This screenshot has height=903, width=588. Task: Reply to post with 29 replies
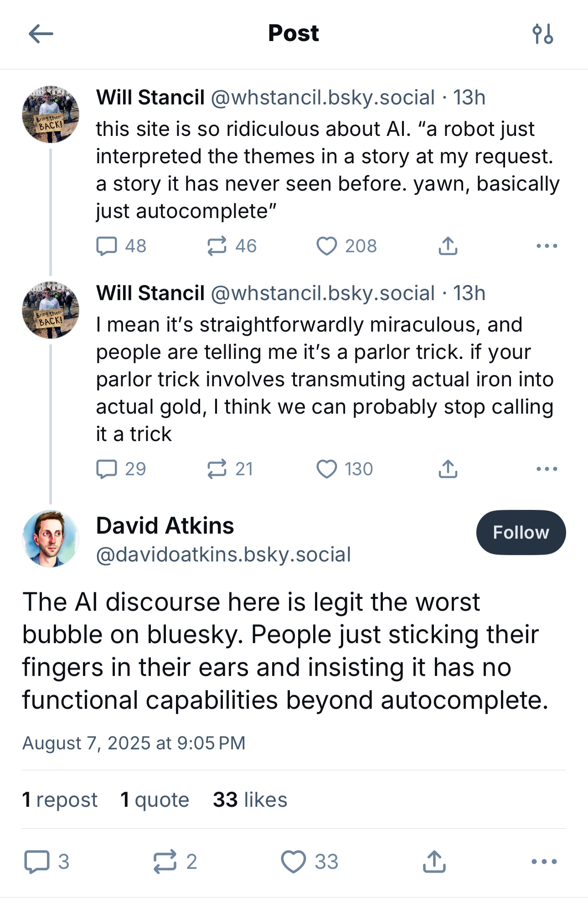(x=107, y=469)
